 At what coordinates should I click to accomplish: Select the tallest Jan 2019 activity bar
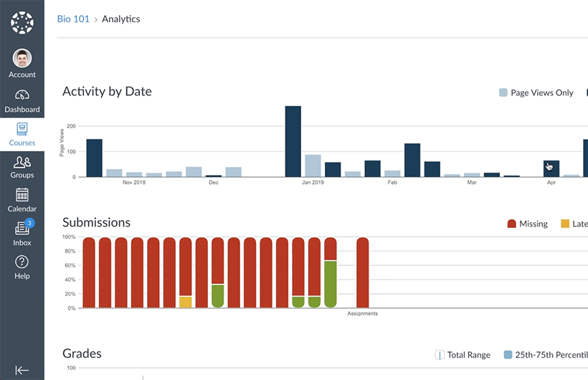(x=293, y=141)
